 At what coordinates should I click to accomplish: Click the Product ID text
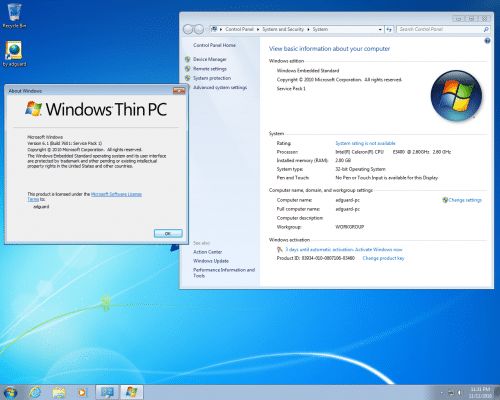[x=316, y=258]
